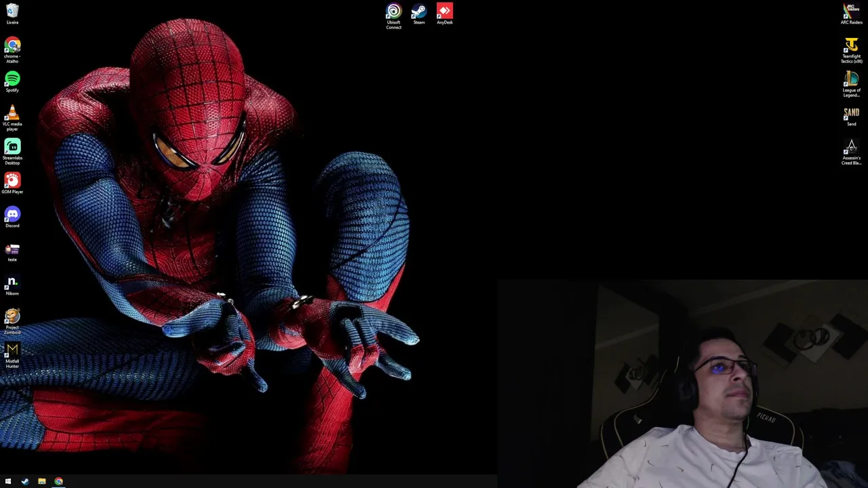Image resolution: width=868 pixels, height=488 pixels.
Task: Select the Project Zomboid desktop shortcut
Action: (12, 322)
